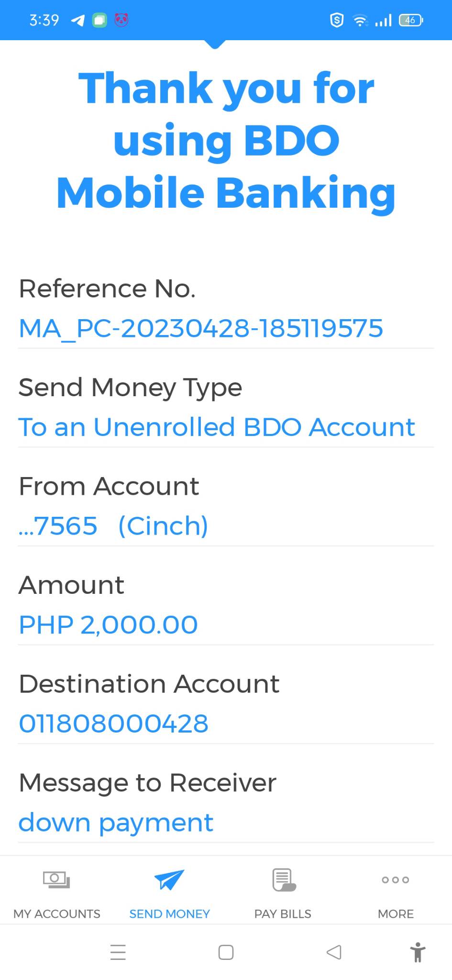Viewport: 452px width, 980px height.
Task: Tap the Android recent apps menu icon
Action: pyautogui.click(x=118, y=952)
